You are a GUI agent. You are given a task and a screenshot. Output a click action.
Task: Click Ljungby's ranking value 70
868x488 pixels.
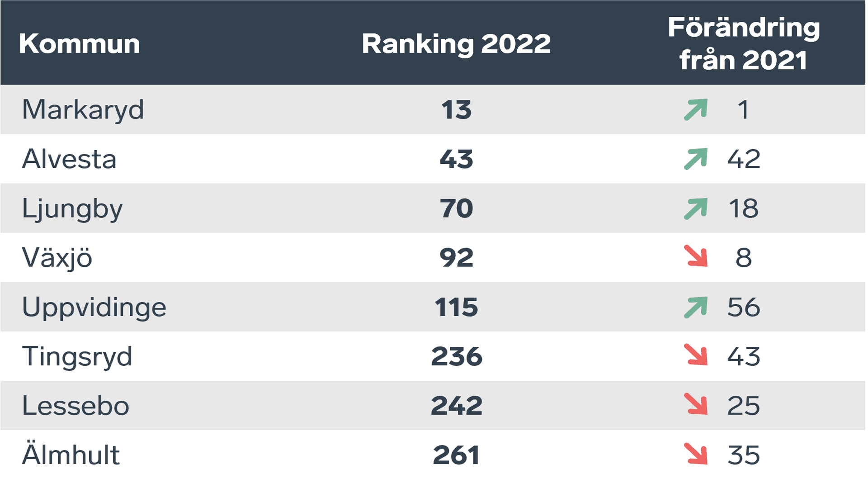coord(457,208)
